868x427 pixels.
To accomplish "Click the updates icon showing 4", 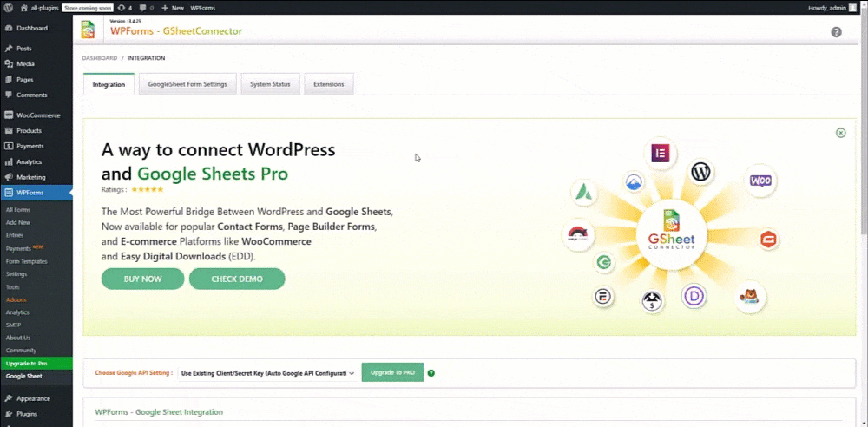I will tap(122, 8).
